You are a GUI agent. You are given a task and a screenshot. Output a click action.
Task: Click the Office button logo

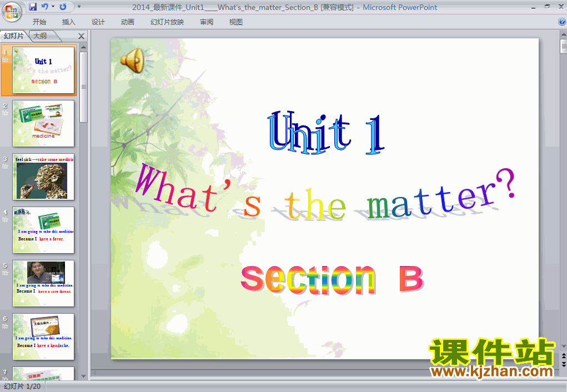12,12
